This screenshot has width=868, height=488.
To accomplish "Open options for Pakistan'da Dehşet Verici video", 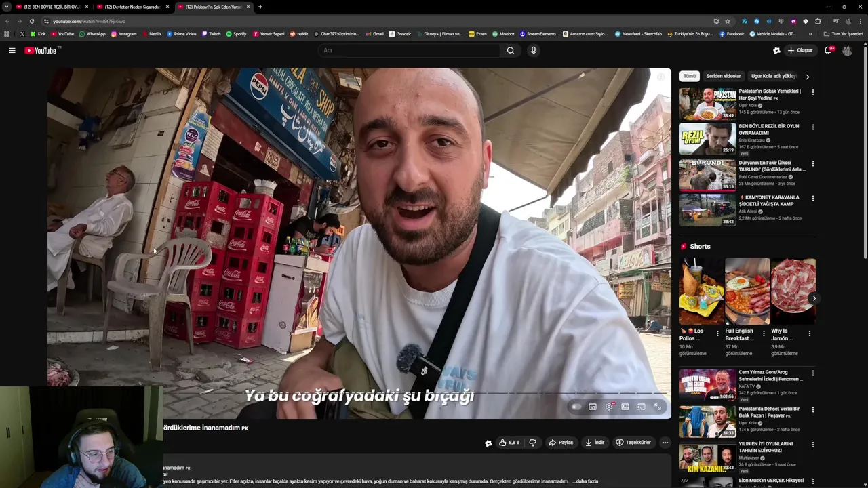I will pyautogui.click(x=812, y=410).
